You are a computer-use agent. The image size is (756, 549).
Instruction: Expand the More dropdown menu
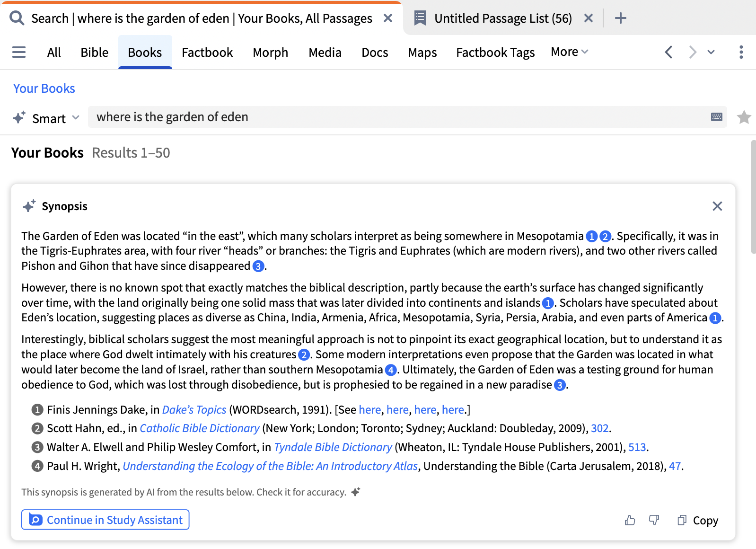570,52
